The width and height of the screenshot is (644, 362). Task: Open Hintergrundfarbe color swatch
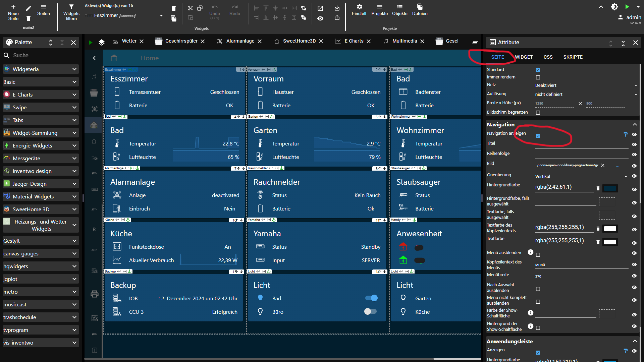point(610,188)
